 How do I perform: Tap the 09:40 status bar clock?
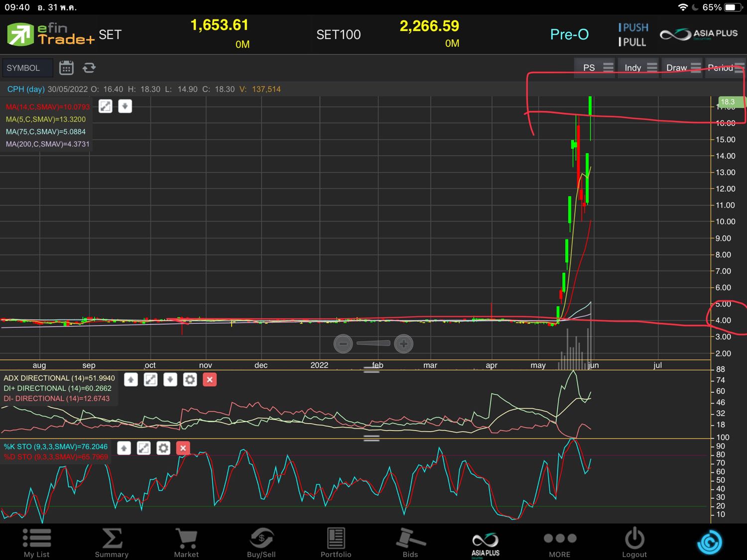17,7
